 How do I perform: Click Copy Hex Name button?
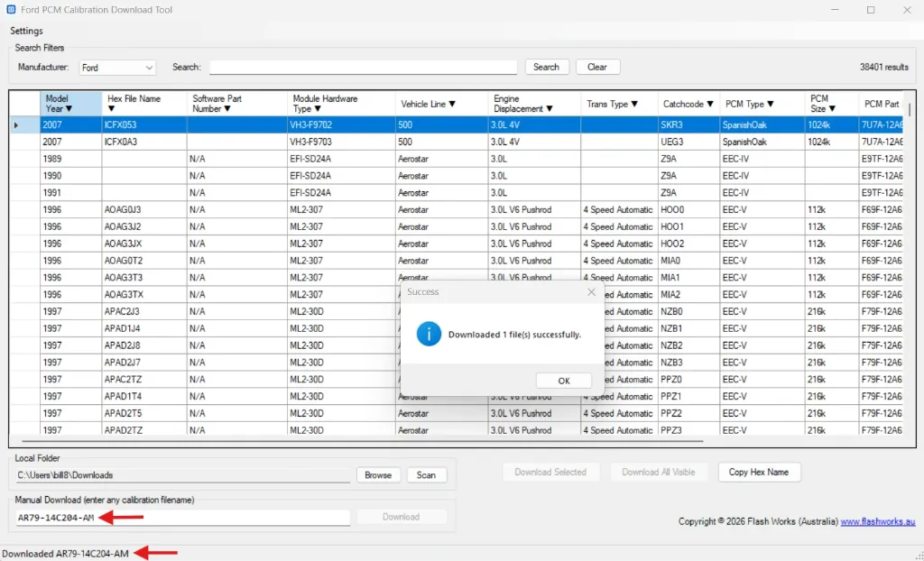point(759,473)
